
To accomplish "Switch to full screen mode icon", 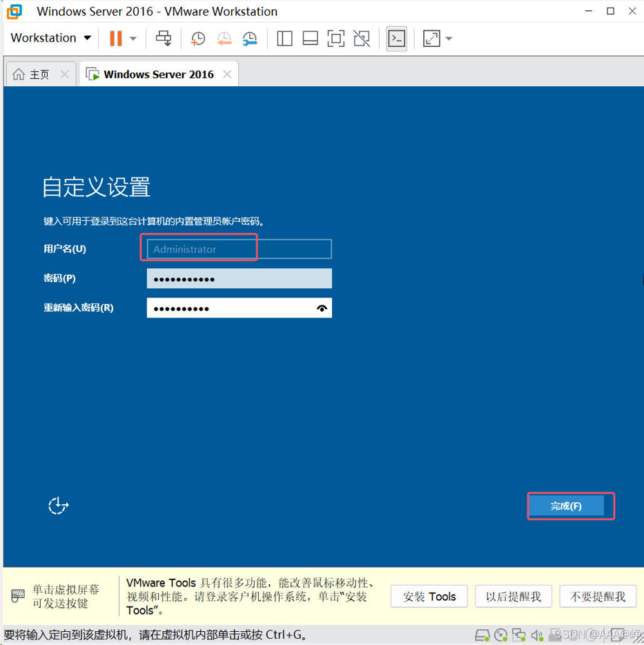I will [x=335, y=39].
